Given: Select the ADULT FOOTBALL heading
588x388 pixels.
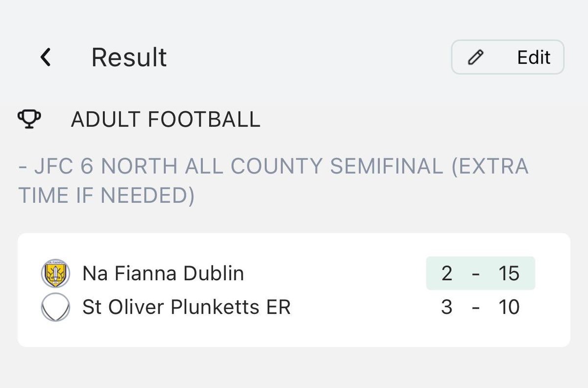Looking at the screenshot, I should click(166, 119).
